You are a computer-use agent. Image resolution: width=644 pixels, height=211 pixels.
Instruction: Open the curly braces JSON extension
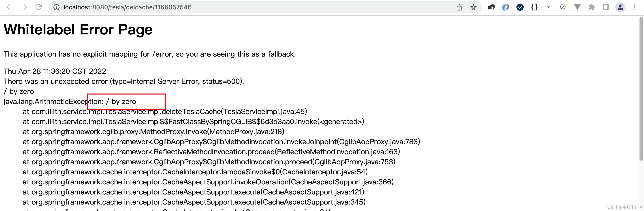pyautogui.click(x=534, y=7)
